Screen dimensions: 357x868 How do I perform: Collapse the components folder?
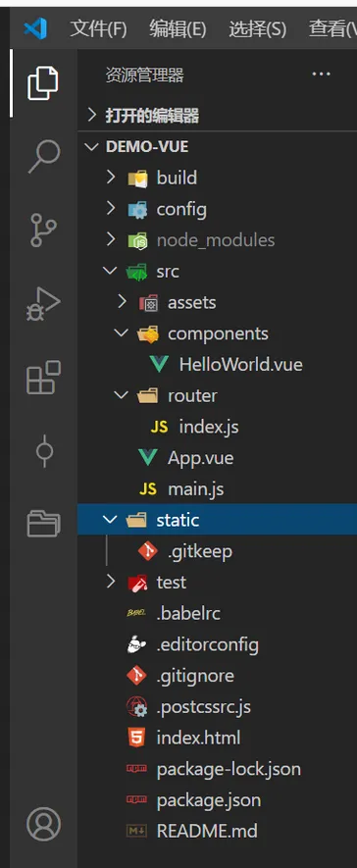point(217,333)
